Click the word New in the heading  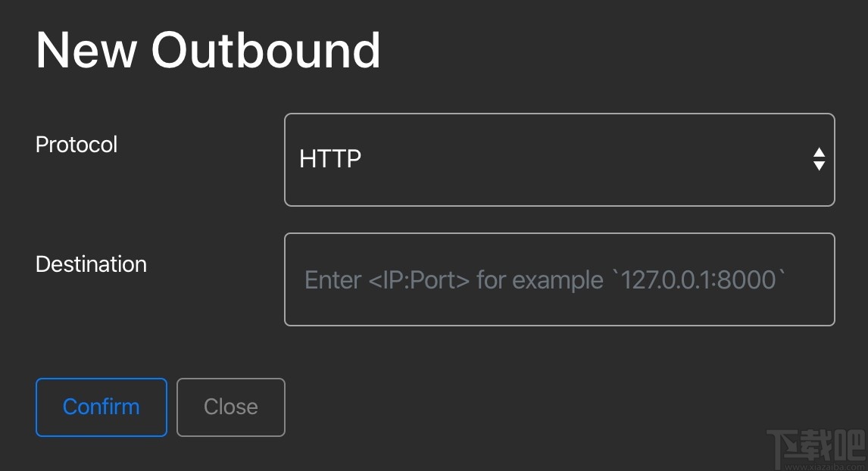point(86,50)
